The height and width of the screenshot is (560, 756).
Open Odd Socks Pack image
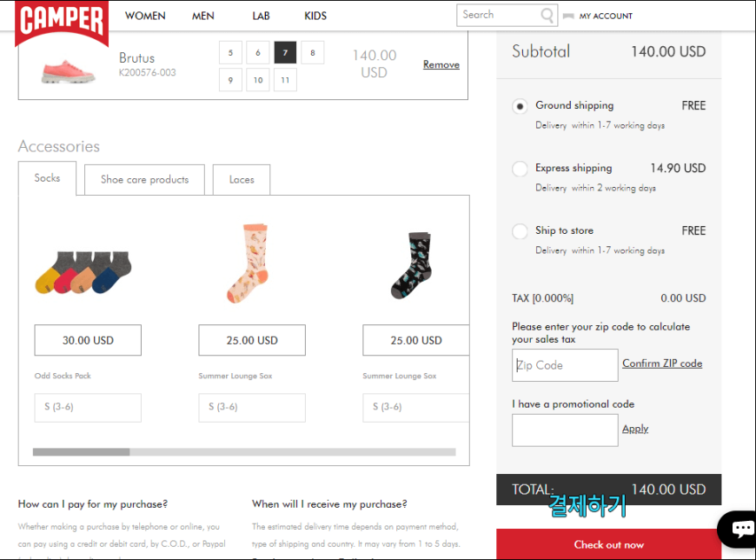click(x=83, y=271)
